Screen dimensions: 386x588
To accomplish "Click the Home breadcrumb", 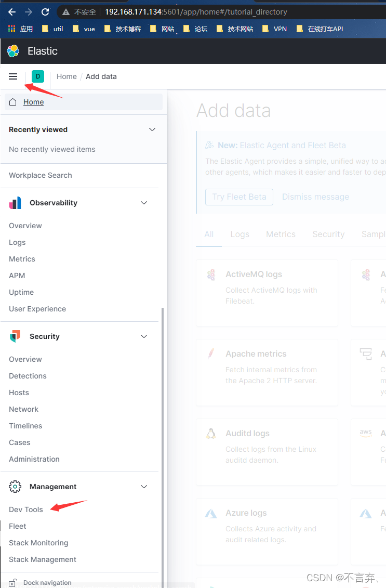I will click(x=66, y=76).
